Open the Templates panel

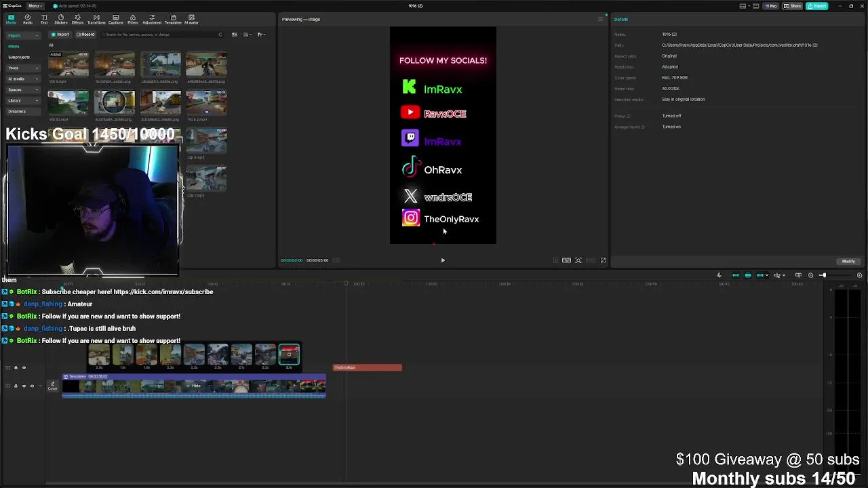click(x=173, y=19)
